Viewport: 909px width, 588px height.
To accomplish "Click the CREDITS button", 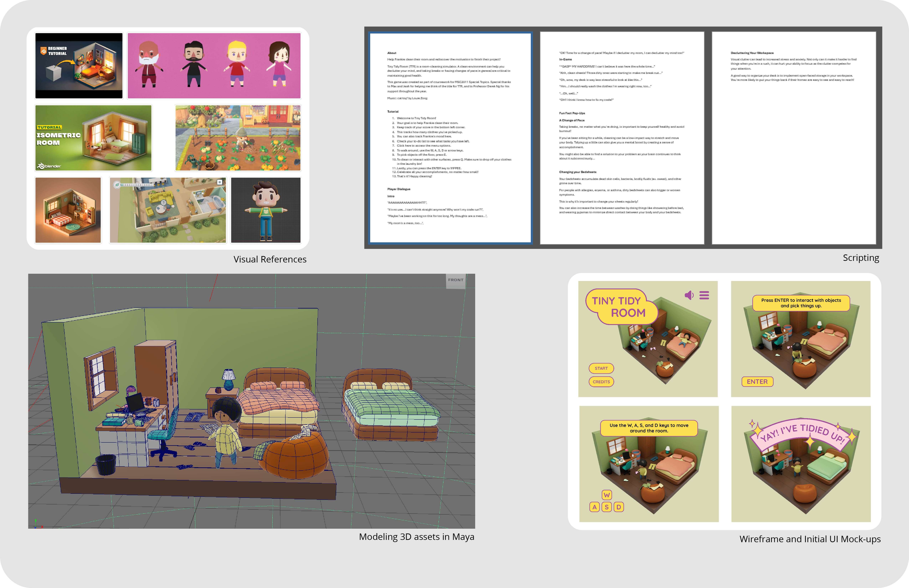I will [601, 382].
